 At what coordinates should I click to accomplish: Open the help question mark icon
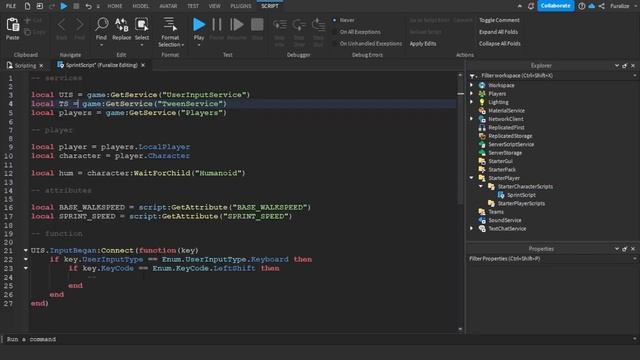pyautogui.click(x=582, y=6)
